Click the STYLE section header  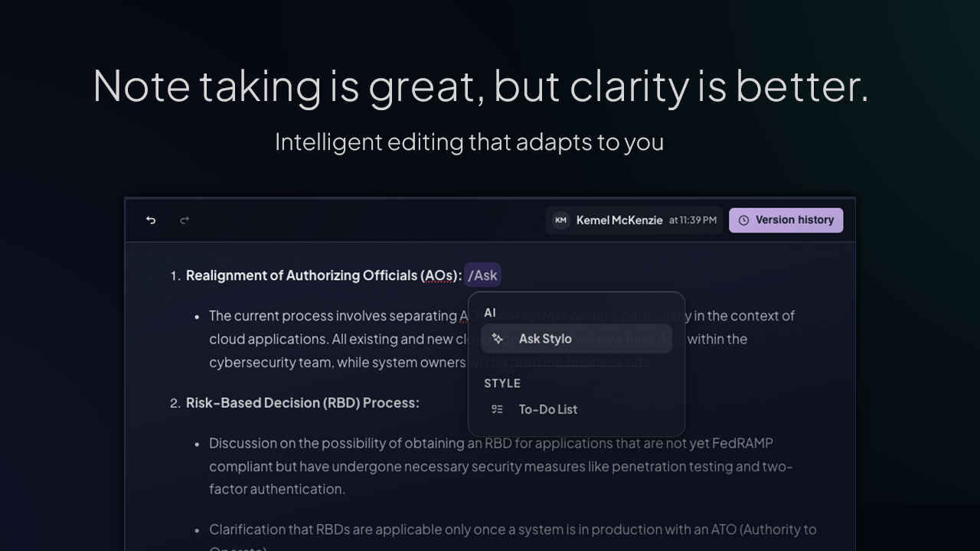tap(502, 383)
